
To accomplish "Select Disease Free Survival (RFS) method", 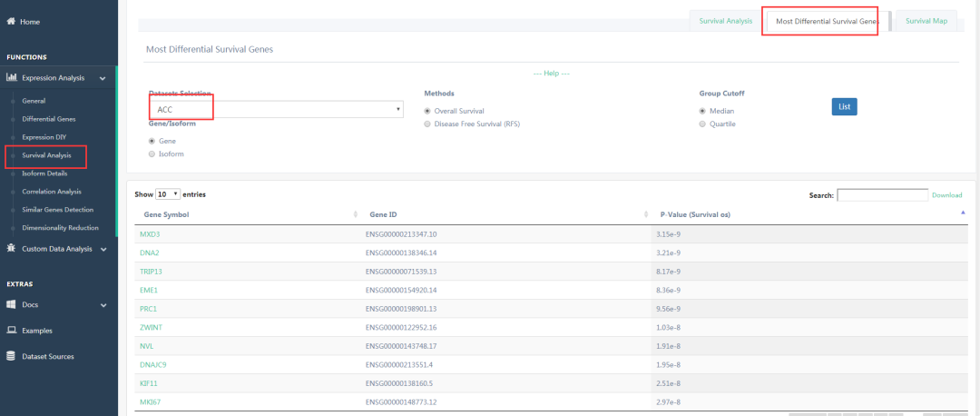I will [x=427, y=124].
